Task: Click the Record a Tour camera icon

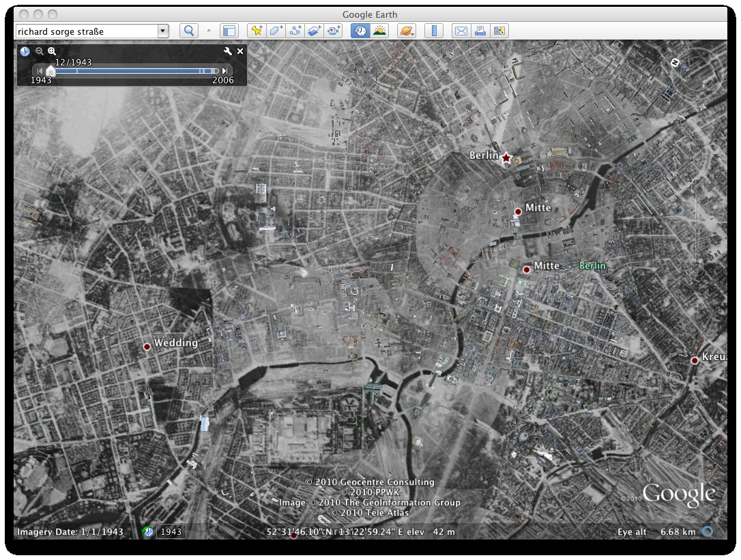Action: pyautogui.click(x=333, y=31)
